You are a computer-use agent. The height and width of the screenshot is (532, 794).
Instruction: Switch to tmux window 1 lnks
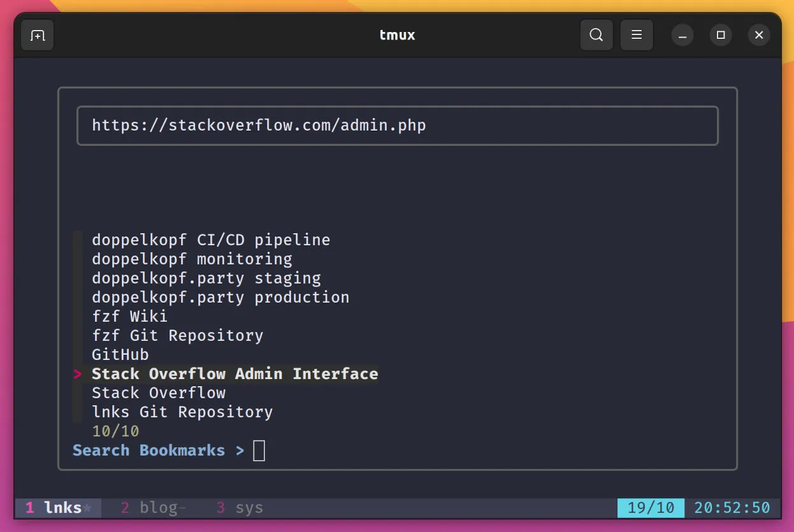point(57,508)
